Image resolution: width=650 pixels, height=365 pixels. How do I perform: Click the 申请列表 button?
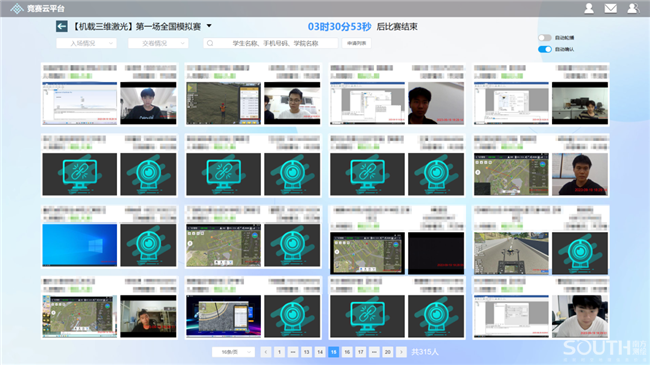(x=357, y=43)
